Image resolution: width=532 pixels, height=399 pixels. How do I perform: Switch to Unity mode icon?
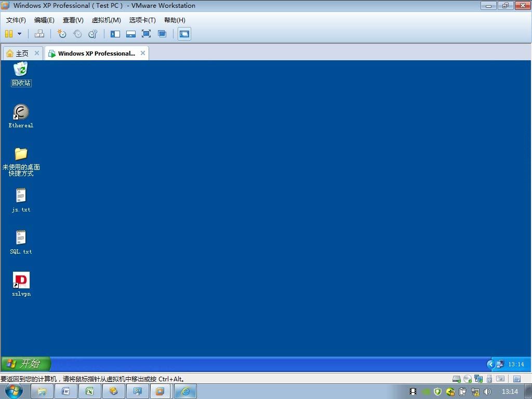click(x=162, y=34)
